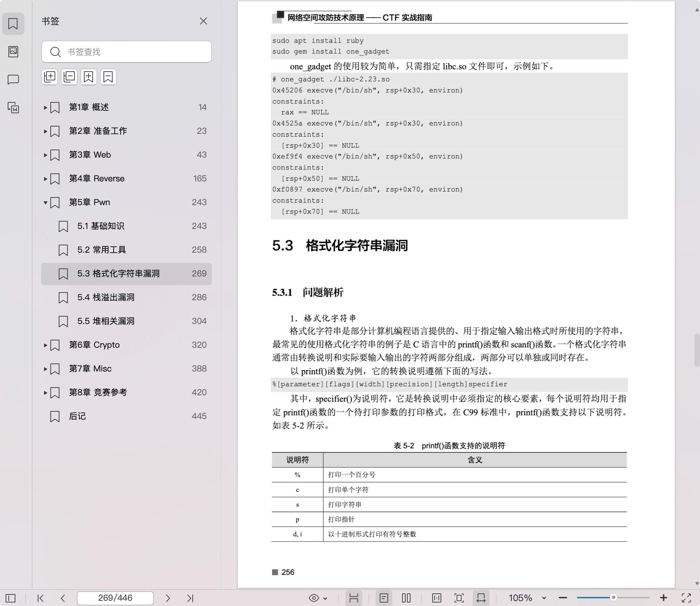700x606 pixels.
Task: Zoom out with the minus button
Action: pos(563,598)
